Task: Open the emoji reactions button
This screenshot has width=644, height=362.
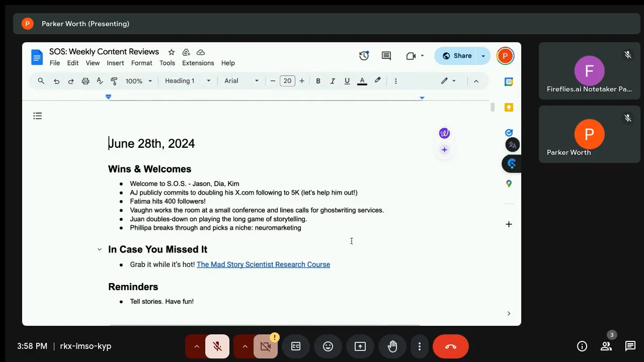Action: (328, 346)
